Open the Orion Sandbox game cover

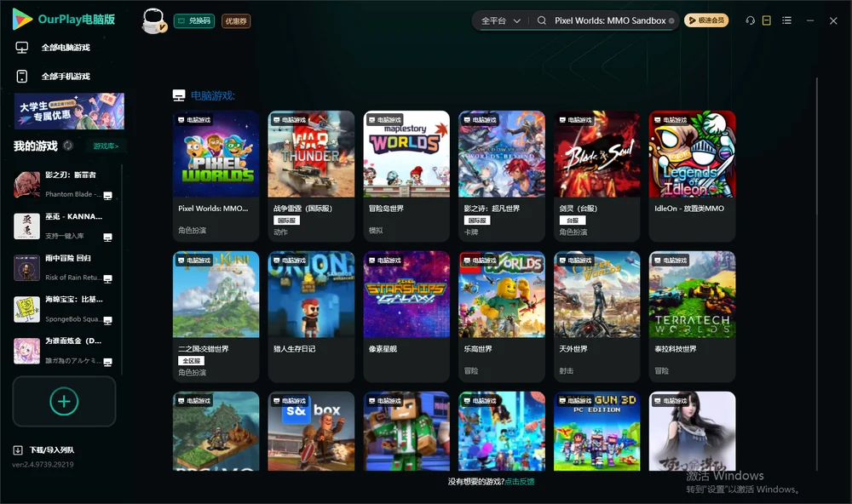click(311, 295)
